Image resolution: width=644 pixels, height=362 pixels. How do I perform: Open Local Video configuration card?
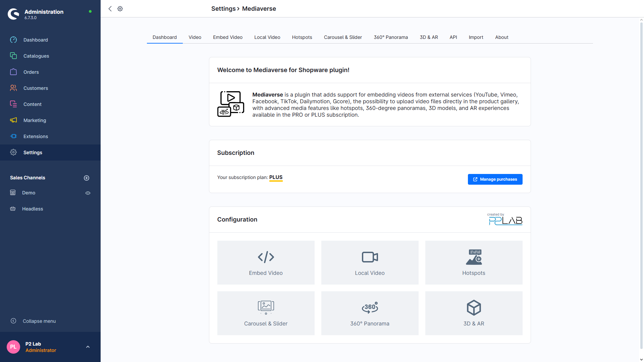coord(370,262)
